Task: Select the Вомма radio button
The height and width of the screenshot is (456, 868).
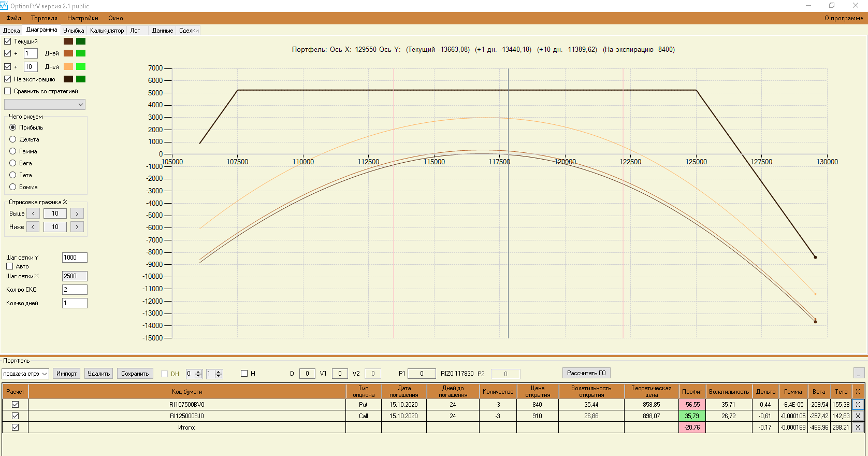Action: (x=13, y=187)
